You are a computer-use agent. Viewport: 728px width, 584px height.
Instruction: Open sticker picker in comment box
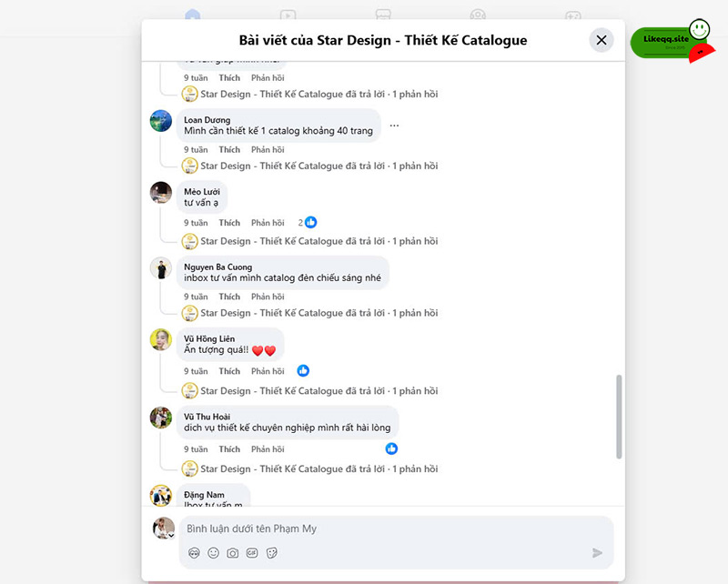pyautogui.click(x=271, y=553)
